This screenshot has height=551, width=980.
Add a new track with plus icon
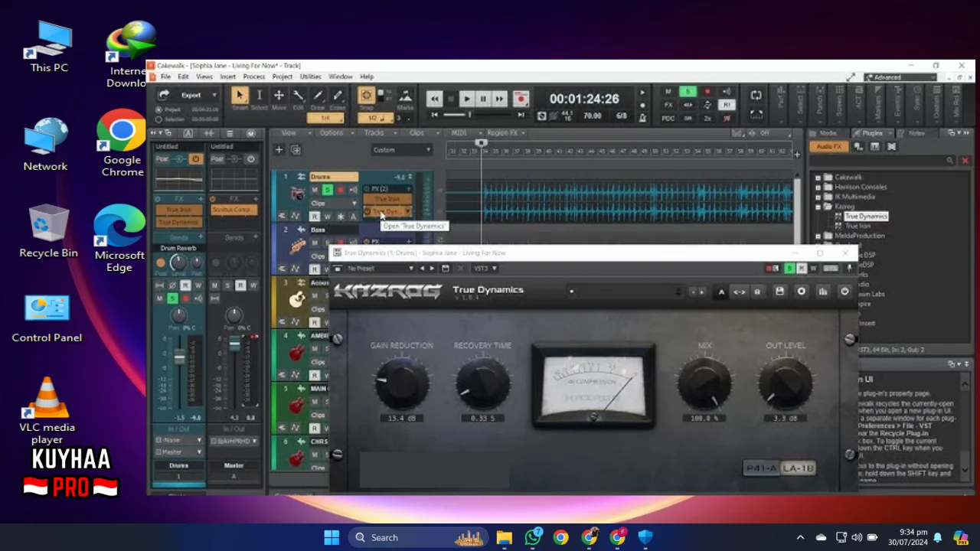pyautogui.click(x=279, y=150)
